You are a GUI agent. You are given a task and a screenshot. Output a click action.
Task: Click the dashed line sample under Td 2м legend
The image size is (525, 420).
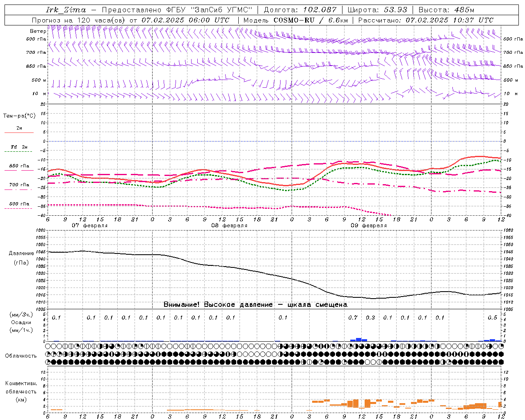click(x=19, y=152)
